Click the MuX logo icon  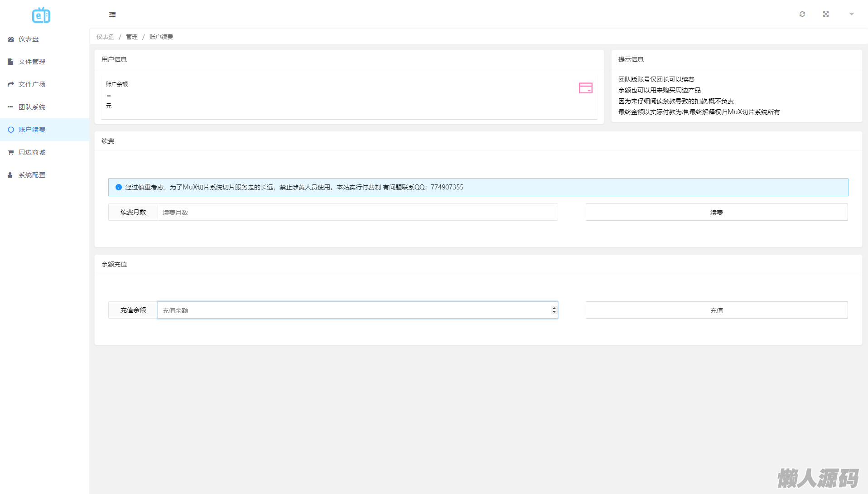pyautogui.click(x=41, y=15)
